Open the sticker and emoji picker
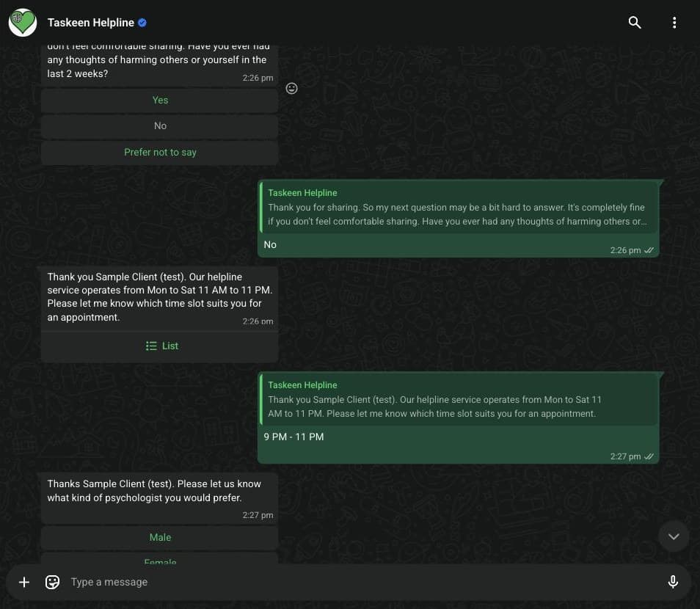 52,582
